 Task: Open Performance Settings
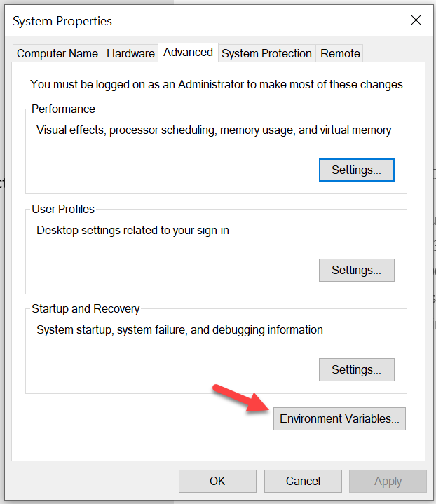356,170
